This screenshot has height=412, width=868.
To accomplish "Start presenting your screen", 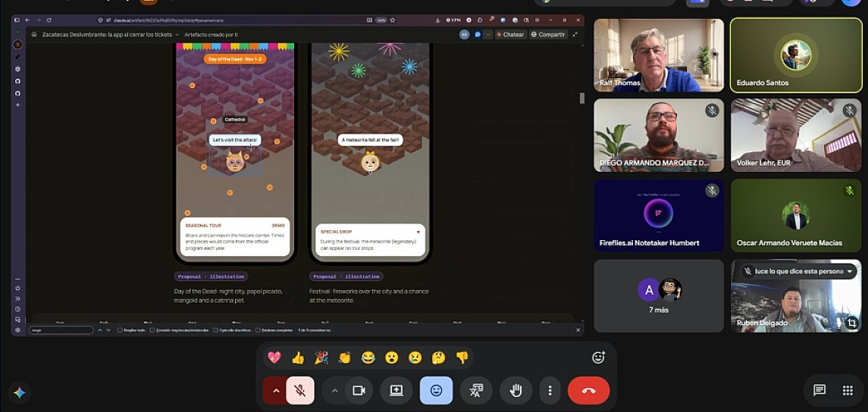I will coord(396,391).
